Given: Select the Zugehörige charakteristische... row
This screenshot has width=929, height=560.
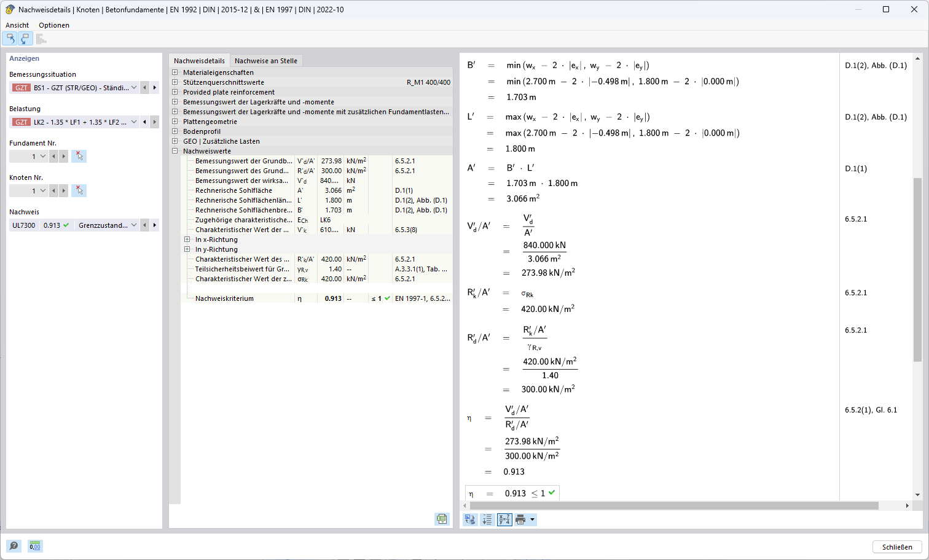Looking at the screenshot, I should [317, 220].
